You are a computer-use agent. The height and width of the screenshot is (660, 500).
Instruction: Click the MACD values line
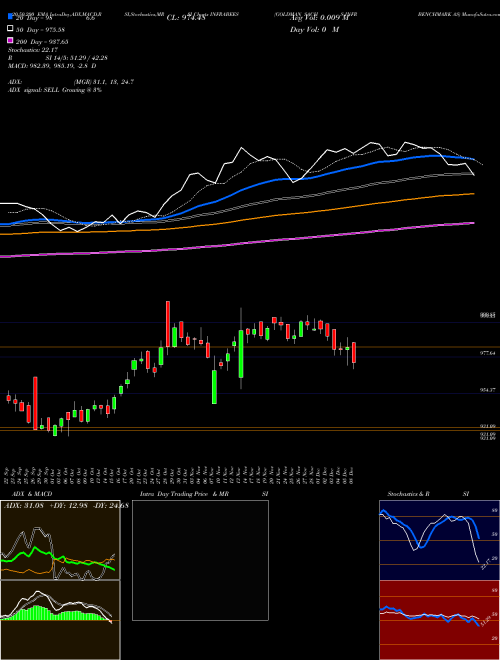[52, 66]
